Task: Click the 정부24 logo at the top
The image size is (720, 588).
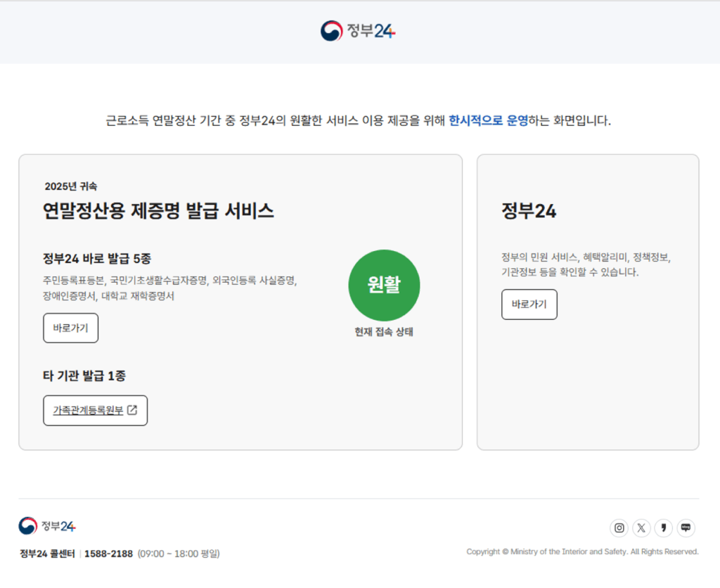Action: [x=359, y=31]
